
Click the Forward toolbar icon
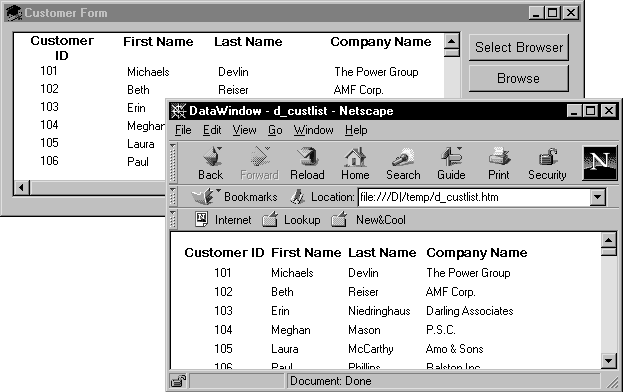pyautogui.click(x=259, y=163)
